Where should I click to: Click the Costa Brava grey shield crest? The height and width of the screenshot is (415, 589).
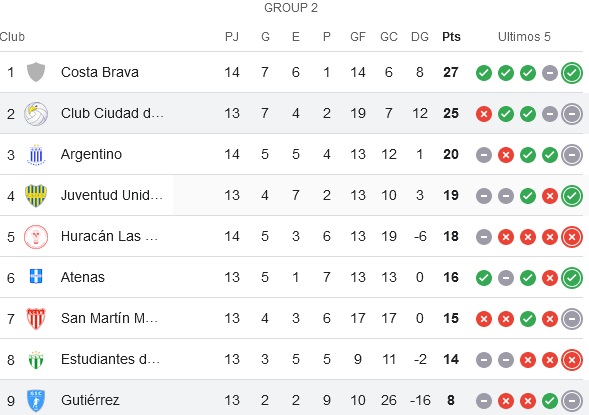(x=36, y=72)
